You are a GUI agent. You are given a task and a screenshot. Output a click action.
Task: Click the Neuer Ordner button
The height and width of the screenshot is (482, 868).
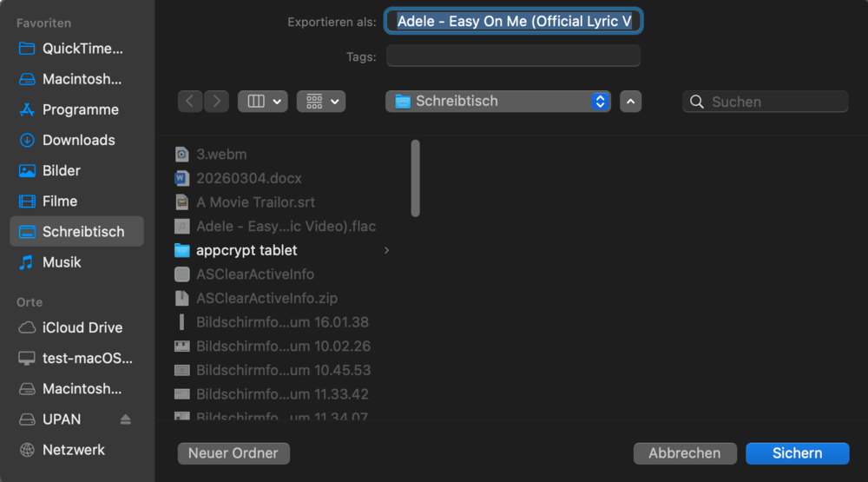tap(233, 453)
